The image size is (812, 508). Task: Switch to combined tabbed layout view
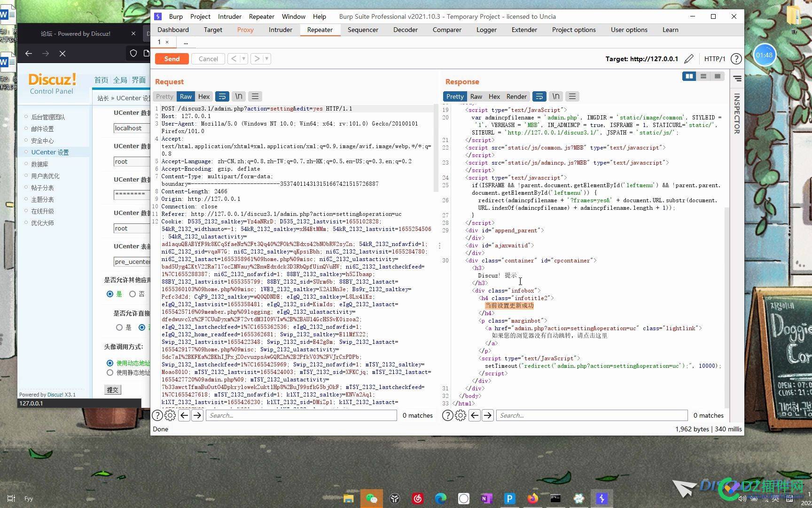[718, 76]
